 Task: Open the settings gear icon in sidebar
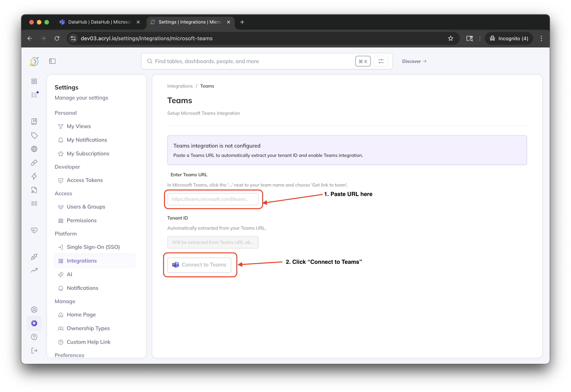34,323
